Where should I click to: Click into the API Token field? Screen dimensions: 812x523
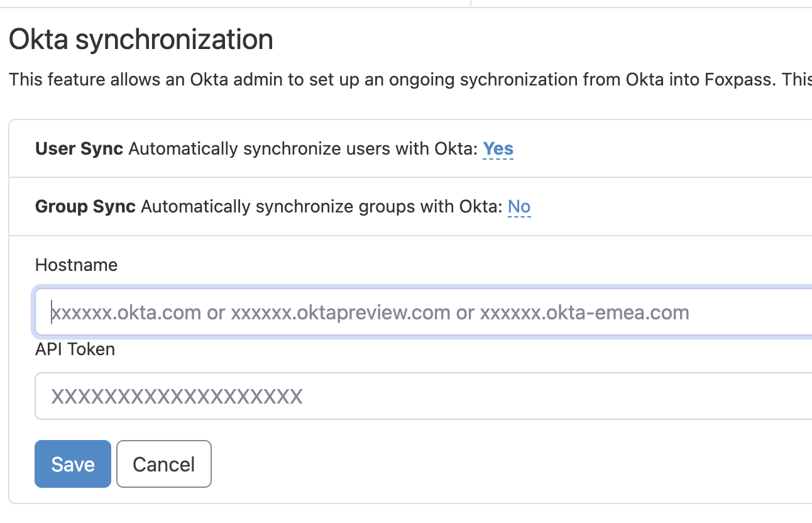(x=423, y=396)
